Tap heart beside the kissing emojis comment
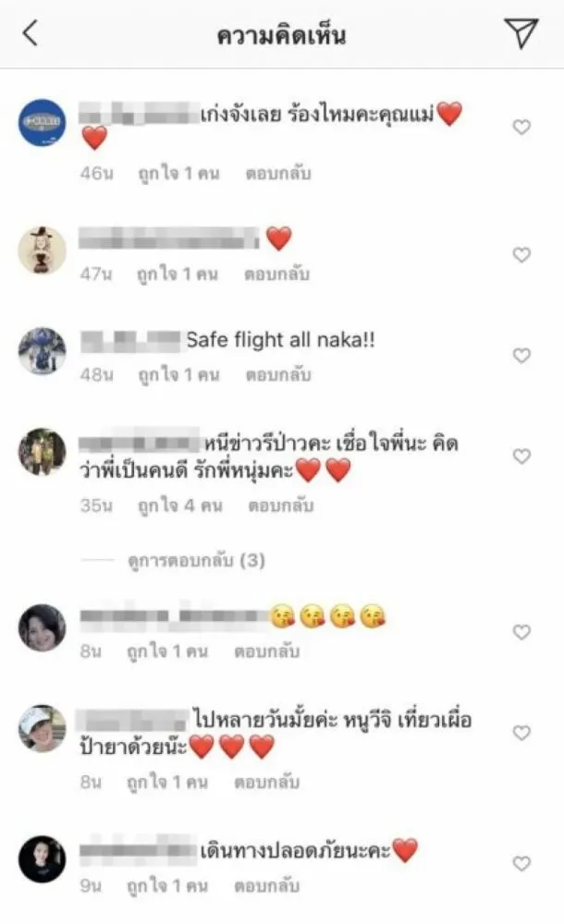Image resolution: width=564 pixels, height=924 pixels. coord(521,632)
